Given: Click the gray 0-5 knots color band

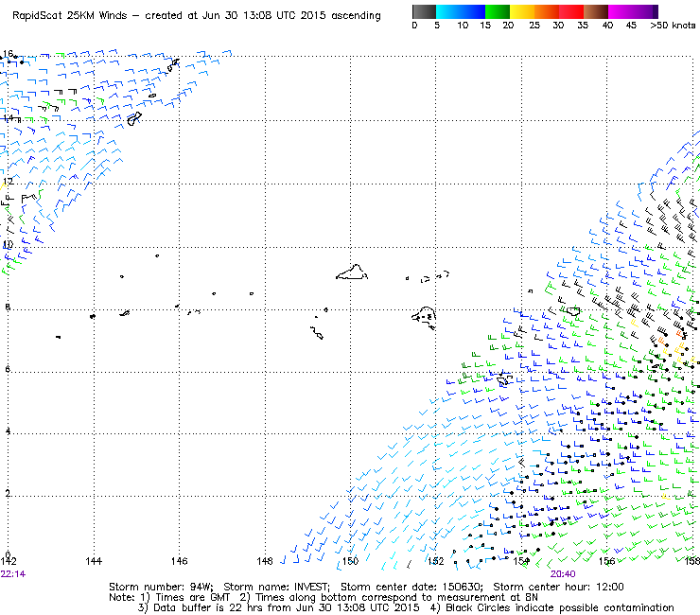Looking at the screenshot, I should click(x=424, y=11).
